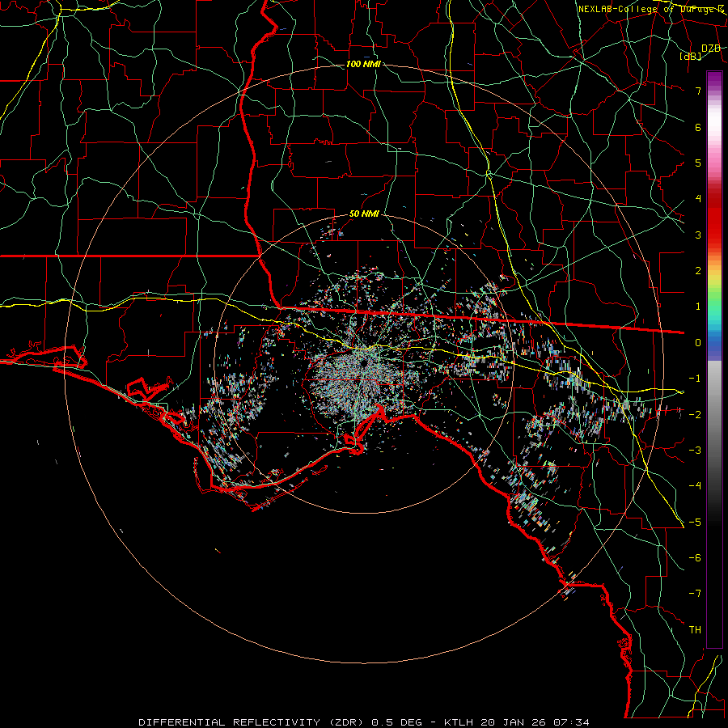Click the TH label on the legend
The width and height of the screenshot is (728, 728).
pyautogui.click(x=695, y=630)
